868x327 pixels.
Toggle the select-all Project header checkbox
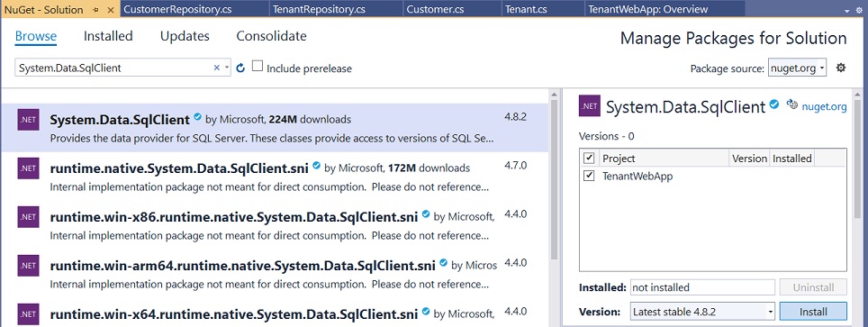pos(589,158)
